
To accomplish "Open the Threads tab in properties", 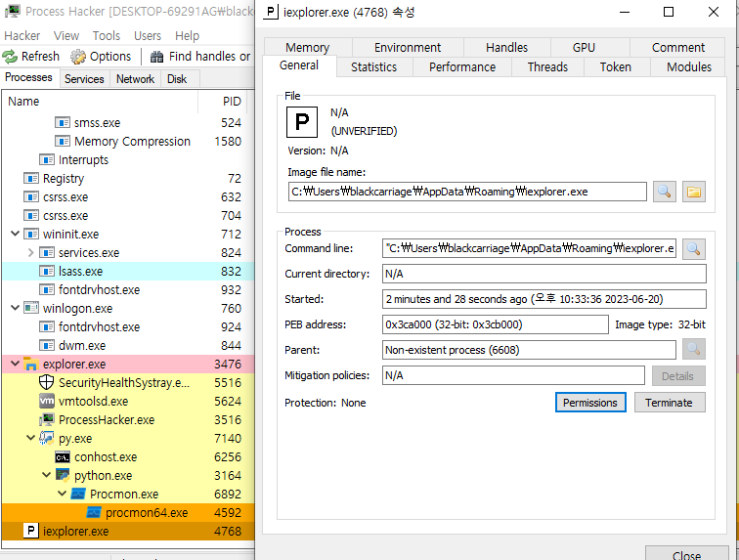I will pyautogui.click(x=547, y=66).
